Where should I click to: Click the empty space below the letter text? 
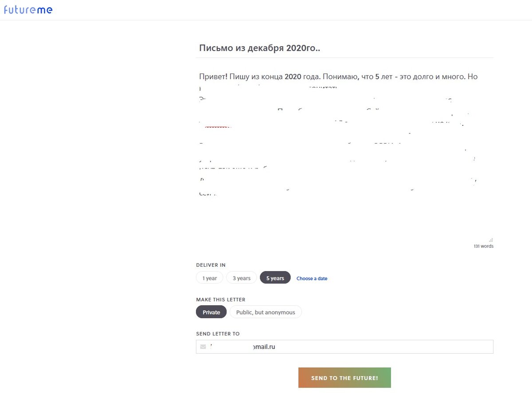pyautogui.click(x=344, y=217)
